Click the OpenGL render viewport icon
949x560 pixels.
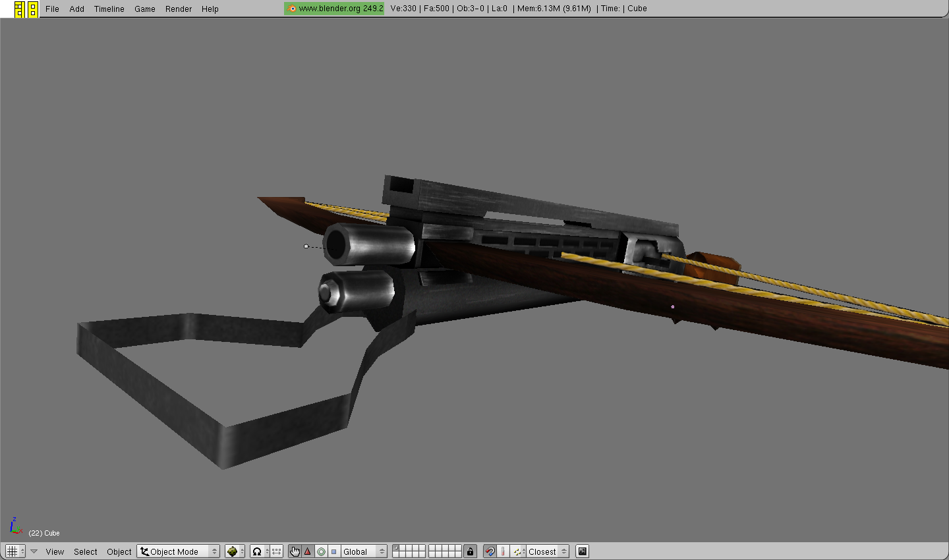[582, 551]
